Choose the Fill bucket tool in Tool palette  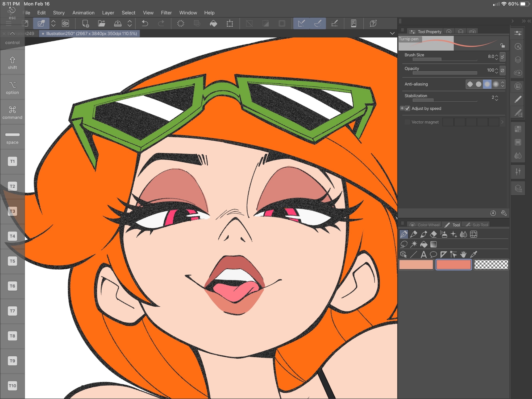pos(424,244)
